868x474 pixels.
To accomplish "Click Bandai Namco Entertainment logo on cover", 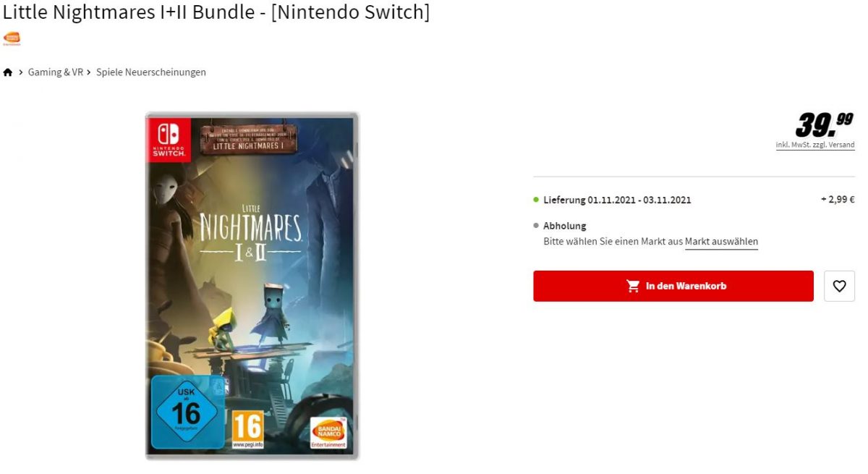I will click(x=329, y=433).
